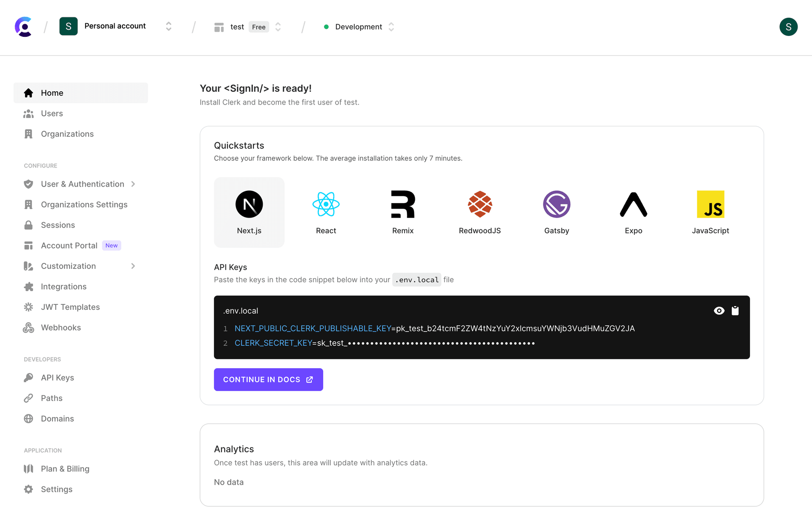The width and height of the screenshot is (812, 524).
Task: Expand the User & Authentication section
Action: (x=82, y=184)
